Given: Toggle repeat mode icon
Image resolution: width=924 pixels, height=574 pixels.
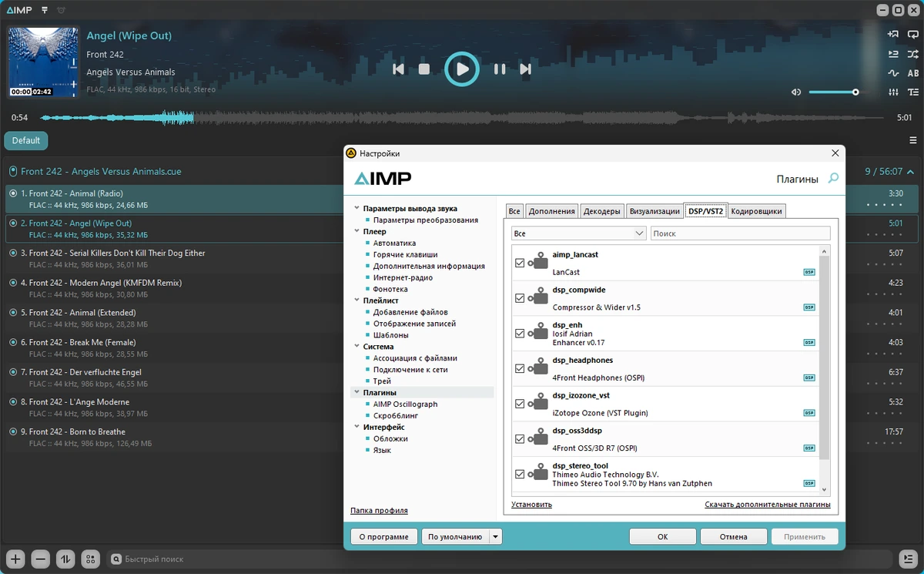Looking at the screenshot, I should tap(913, 34).
